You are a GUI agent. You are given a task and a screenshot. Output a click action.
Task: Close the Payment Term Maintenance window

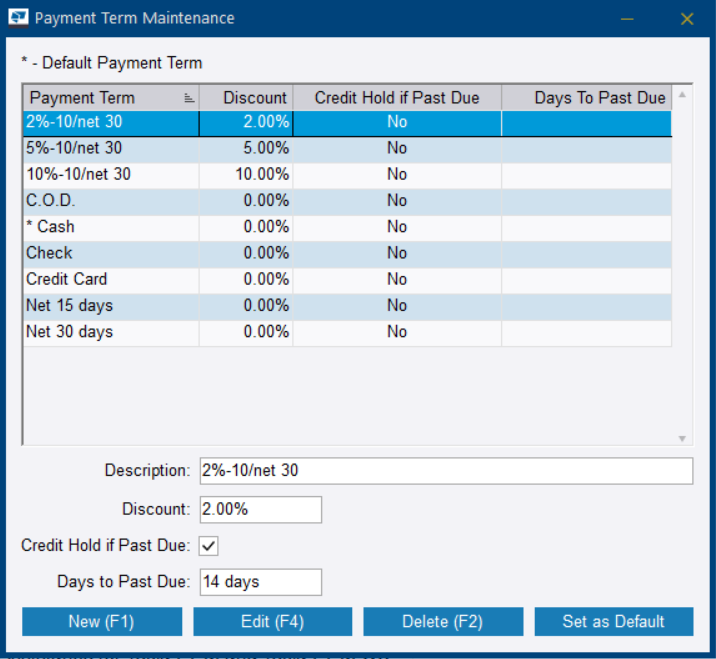[687, 18]
